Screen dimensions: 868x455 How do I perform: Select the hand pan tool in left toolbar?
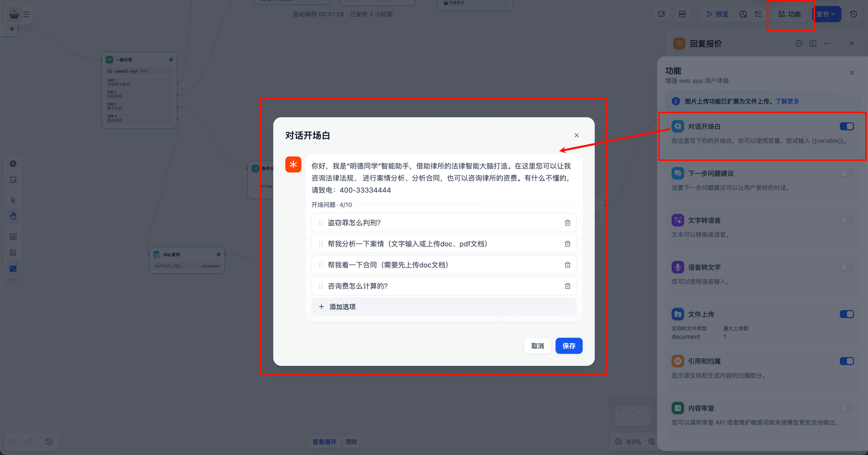tap(13, 216)
